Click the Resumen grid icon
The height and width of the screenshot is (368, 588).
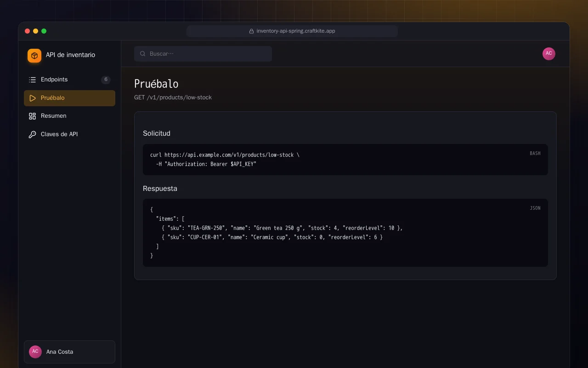pyautogui.click(x=32, y=116)
